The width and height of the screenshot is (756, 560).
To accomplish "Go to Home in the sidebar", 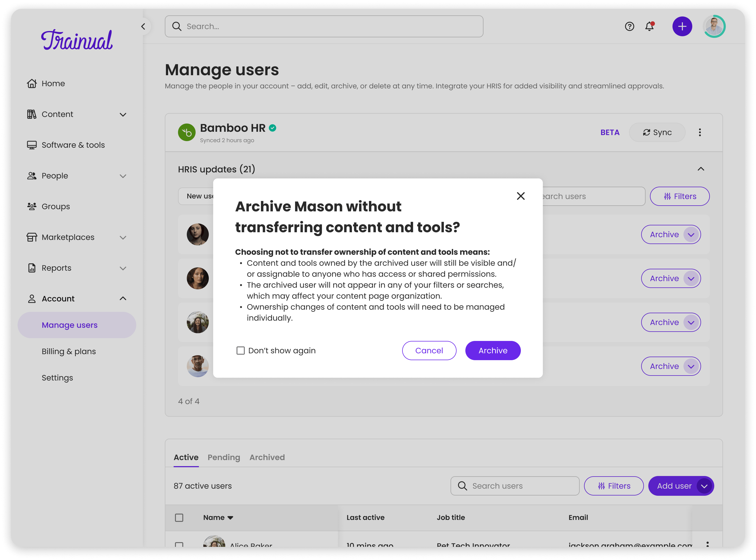I will [x=46, y=83].
